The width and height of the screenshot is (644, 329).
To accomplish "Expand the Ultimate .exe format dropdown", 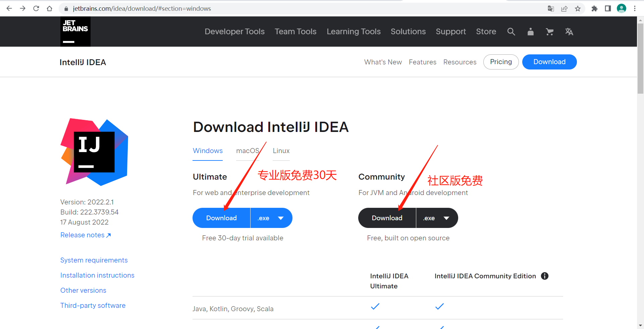I will click(x=271, y=218).
